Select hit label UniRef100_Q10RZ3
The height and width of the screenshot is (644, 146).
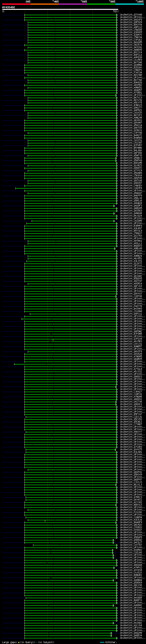131,165
